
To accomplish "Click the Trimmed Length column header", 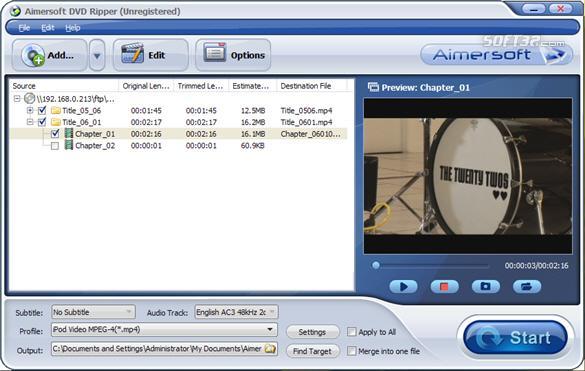I will tap(201, 86).
